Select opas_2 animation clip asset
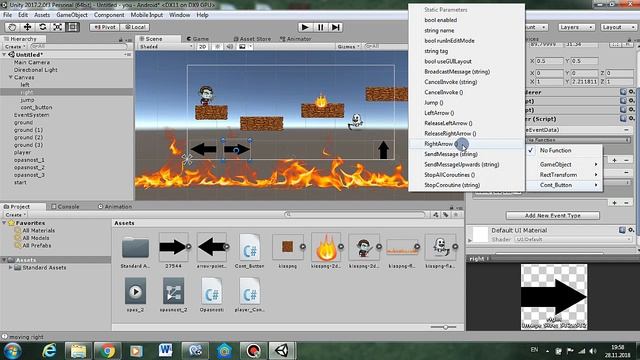 click(136, 291)
